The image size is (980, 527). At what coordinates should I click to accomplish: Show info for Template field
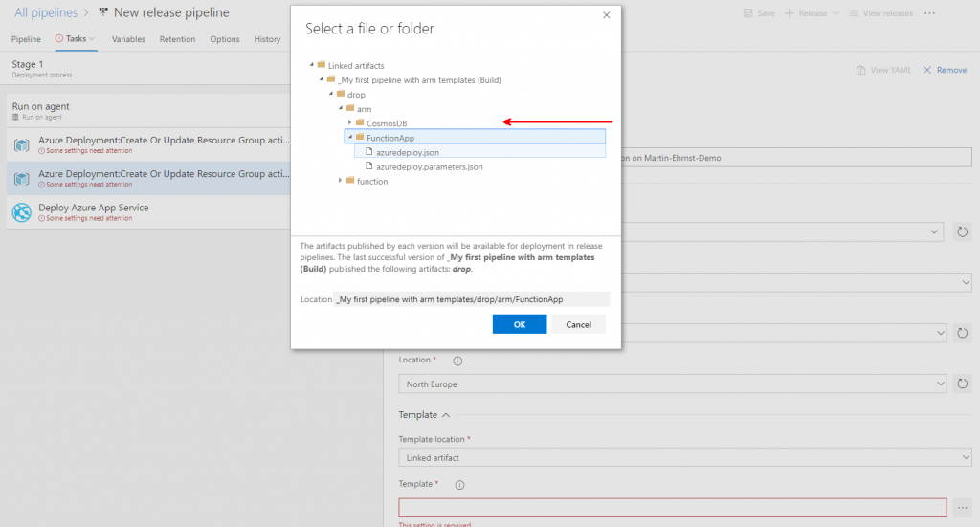click(x=459, y=485)
